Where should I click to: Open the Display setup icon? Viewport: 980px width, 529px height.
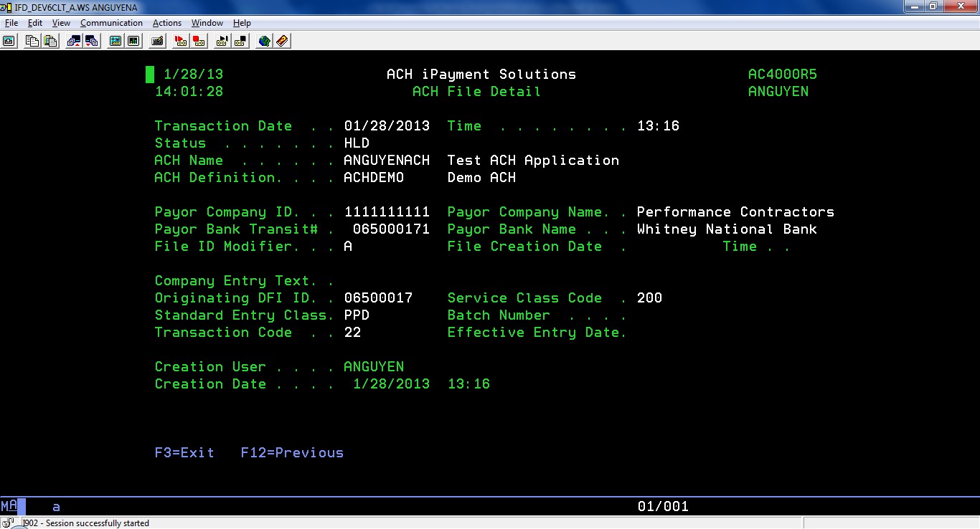tap(116, 41)
